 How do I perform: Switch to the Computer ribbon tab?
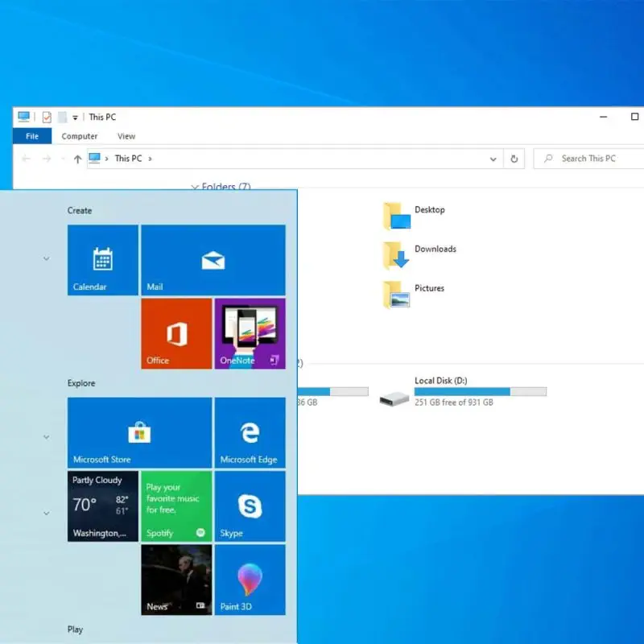coord(79,136)
